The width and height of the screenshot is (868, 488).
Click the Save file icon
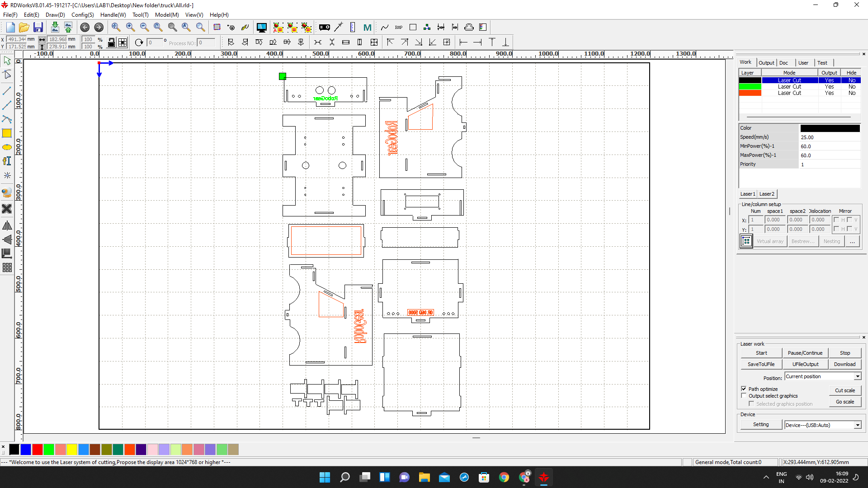pyautogui.click(x=38, y=28)
